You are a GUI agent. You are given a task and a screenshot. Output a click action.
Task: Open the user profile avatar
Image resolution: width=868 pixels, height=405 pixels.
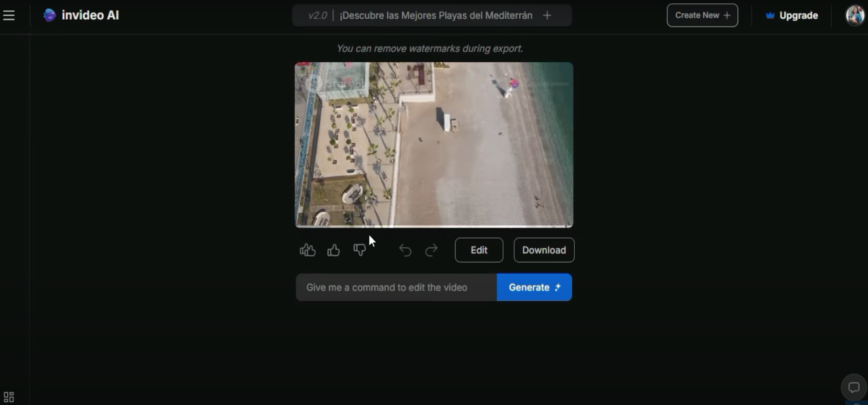[855, 15]
